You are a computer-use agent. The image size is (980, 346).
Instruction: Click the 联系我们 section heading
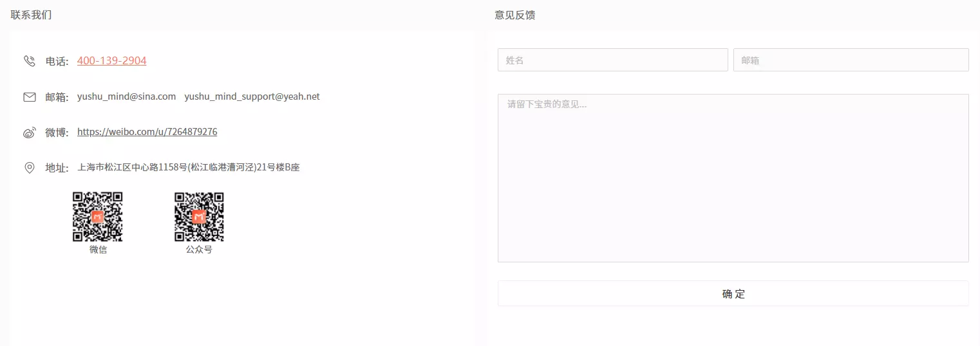tap(31, 15)
